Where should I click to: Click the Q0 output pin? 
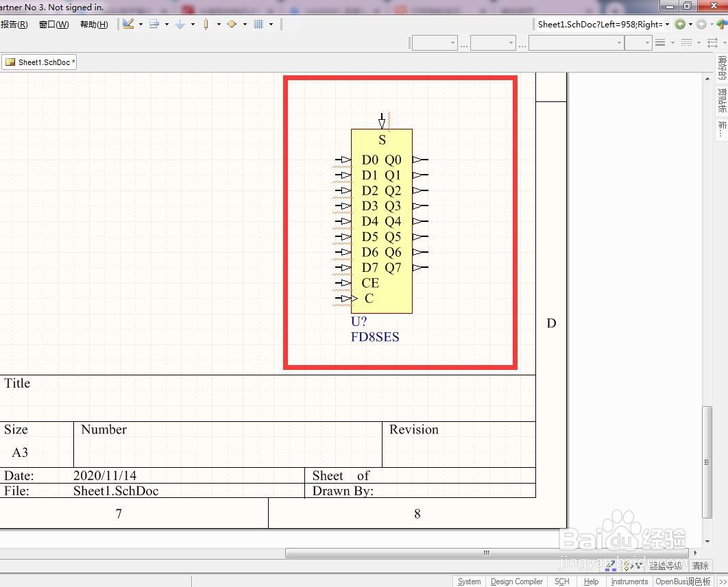(x=420, y=160)
